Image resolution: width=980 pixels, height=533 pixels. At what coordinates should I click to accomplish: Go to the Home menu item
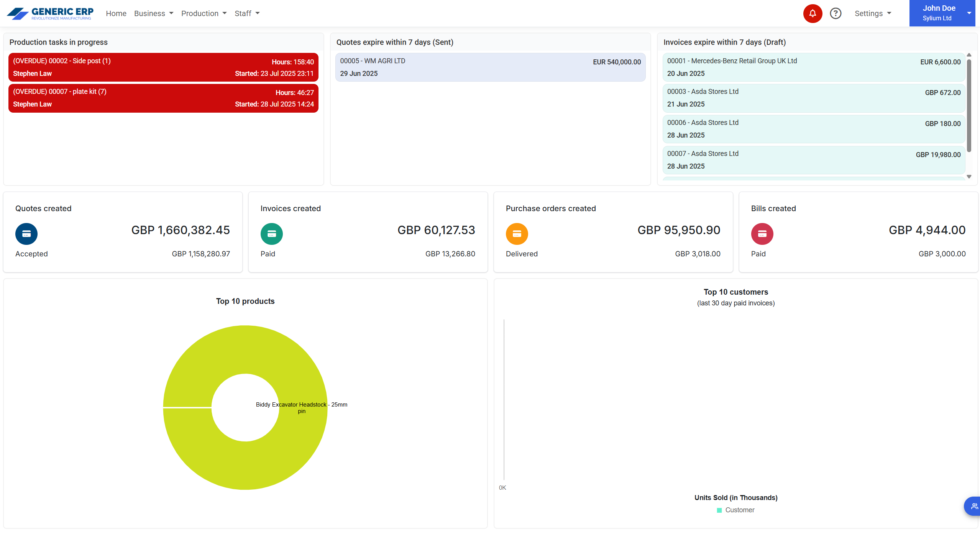pyautogui.click(x=116, y=14)
